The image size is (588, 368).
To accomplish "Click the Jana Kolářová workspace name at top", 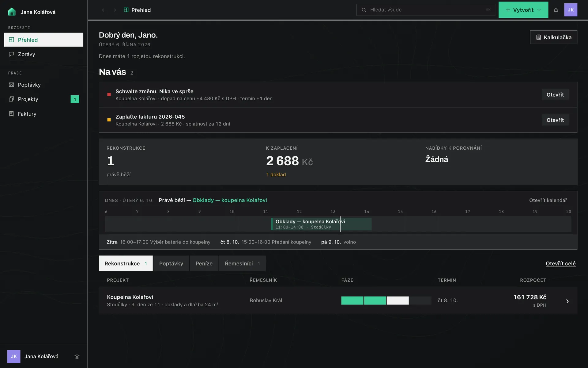I will 38,12.
